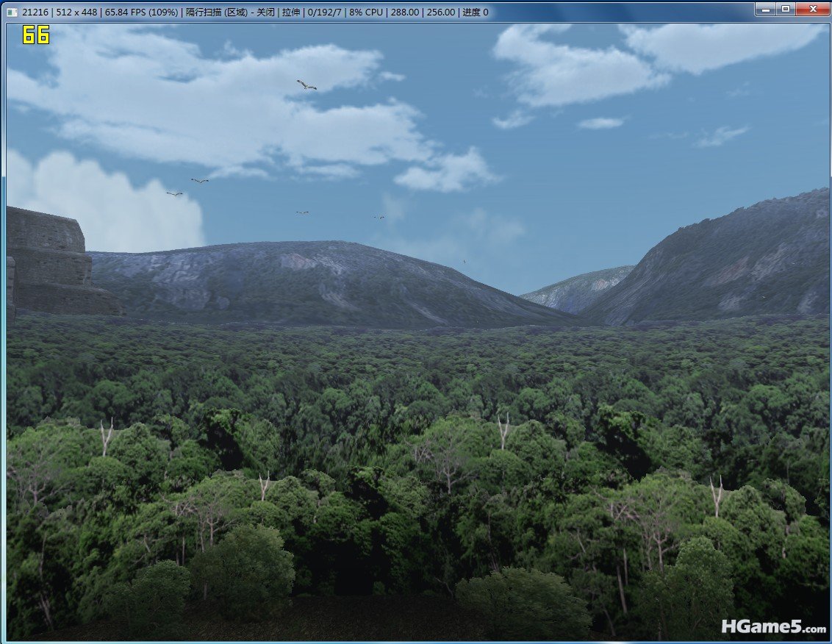Click the 进度 0 progress text in title
This screenshot has height=644, width=832.
click(476, 12)
